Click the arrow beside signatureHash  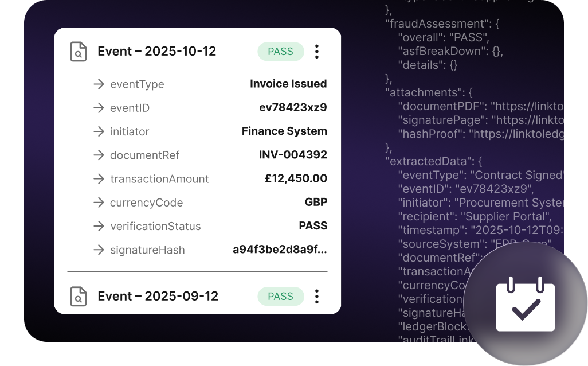pyautogui.click(x=99, y=250)
